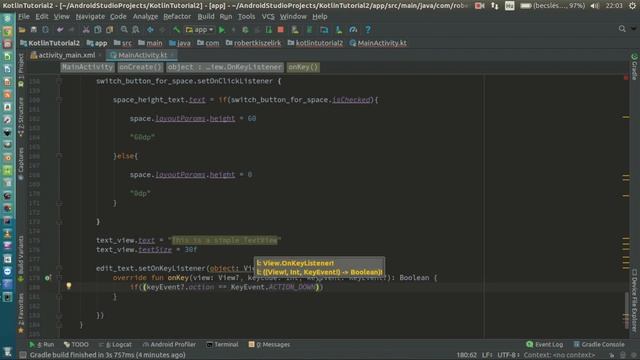Click the Paste toolbar icon
Screen dimensions: 640x360
coord(109,30)
